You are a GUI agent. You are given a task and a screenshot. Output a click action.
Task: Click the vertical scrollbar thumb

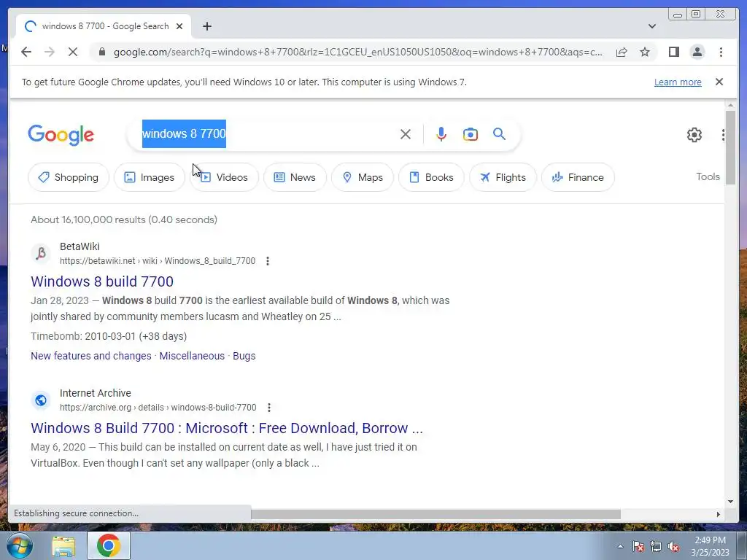tap(730, 147)
